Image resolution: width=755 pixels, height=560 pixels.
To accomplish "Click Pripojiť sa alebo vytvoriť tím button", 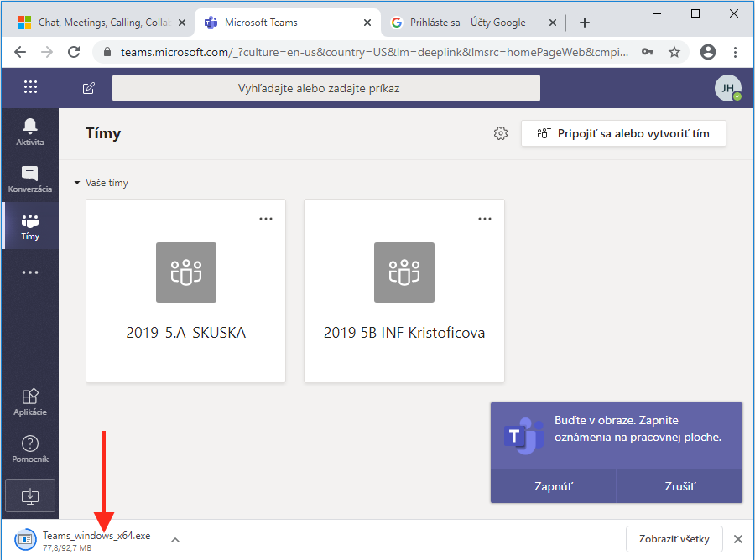I will (623, 133).
